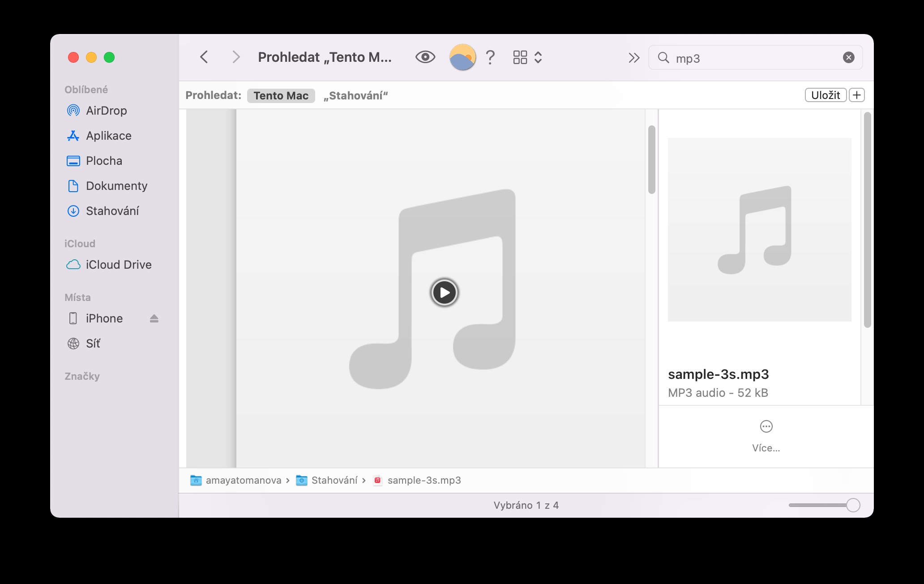924x584 pixels.
Task: Play the sample-3s.mp3 audio preview
Action: point(444,292)
